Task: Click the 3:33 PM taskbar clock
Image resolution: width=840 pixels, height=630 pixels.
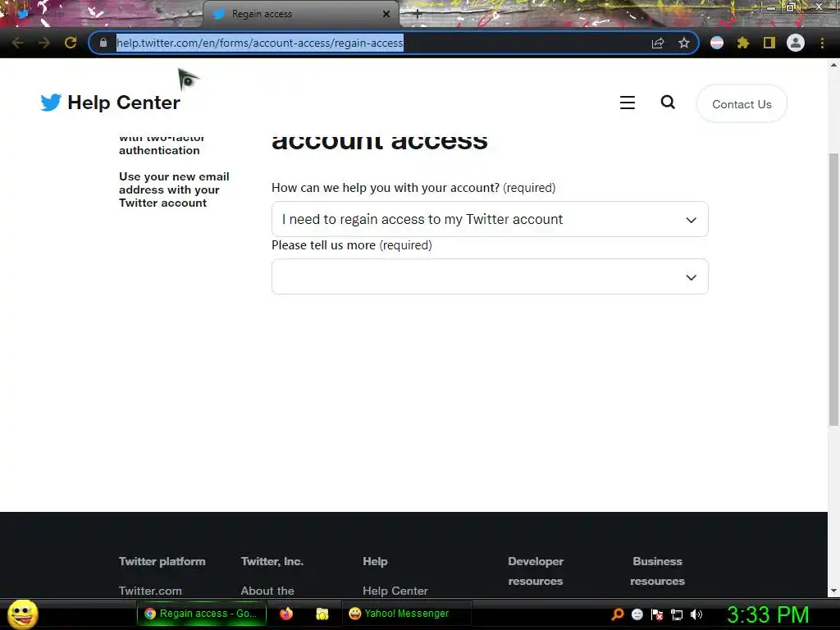Action: click(x=768, y=614)
